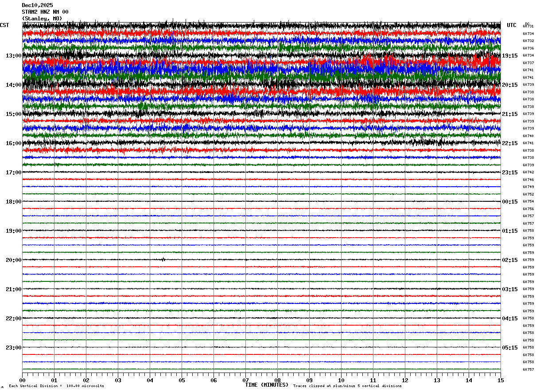This screenshot has width=536, height=392.
Task: Click the TIME (MINUTES) axis title
Action: point(267,385)
